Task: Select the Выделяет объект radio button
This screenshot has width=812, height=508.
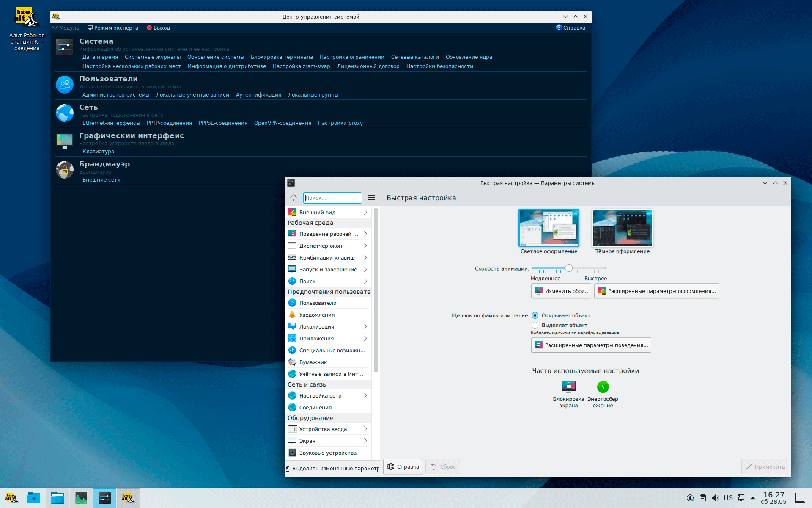Action: 535,325
